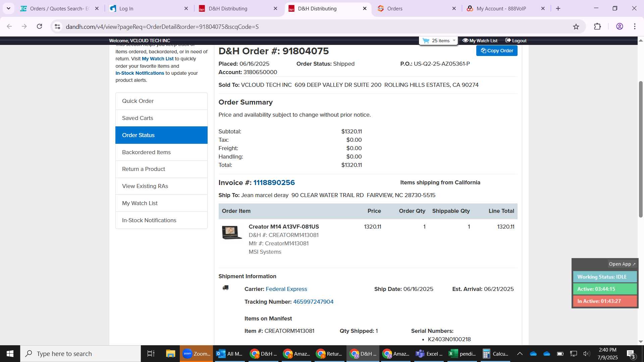The image size is (644, 362).
Task: Open My Watch List link in sidebar text
Action: coord(158,59)
